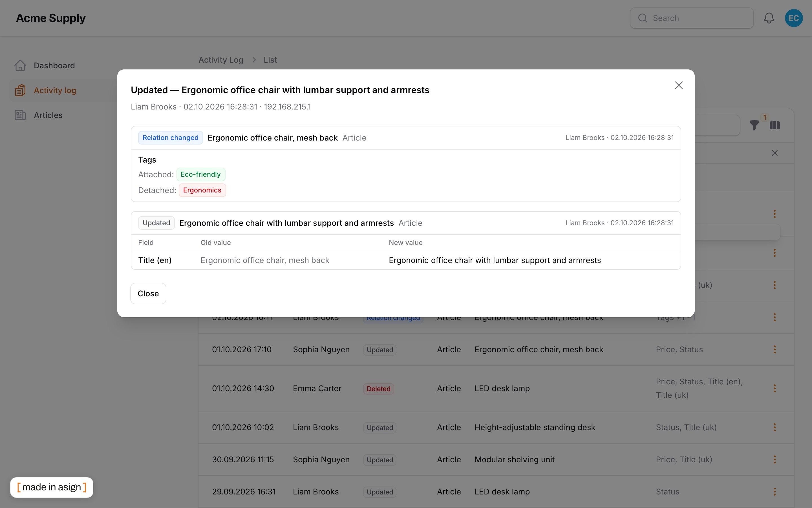The height and width of the screenshot is (508, 812).
Task: Click the 'Tags' heading in the dialog
Action: click(147, 160)
